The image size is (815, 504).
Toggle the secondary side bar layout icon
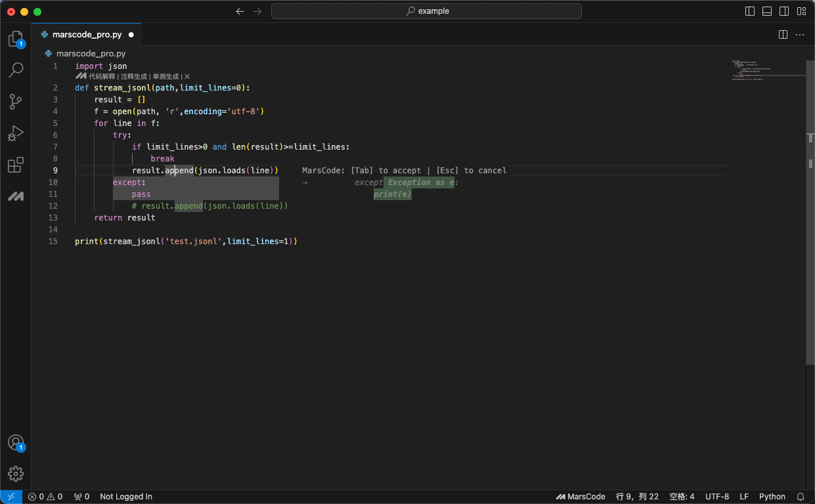click(x=784, y=11)
